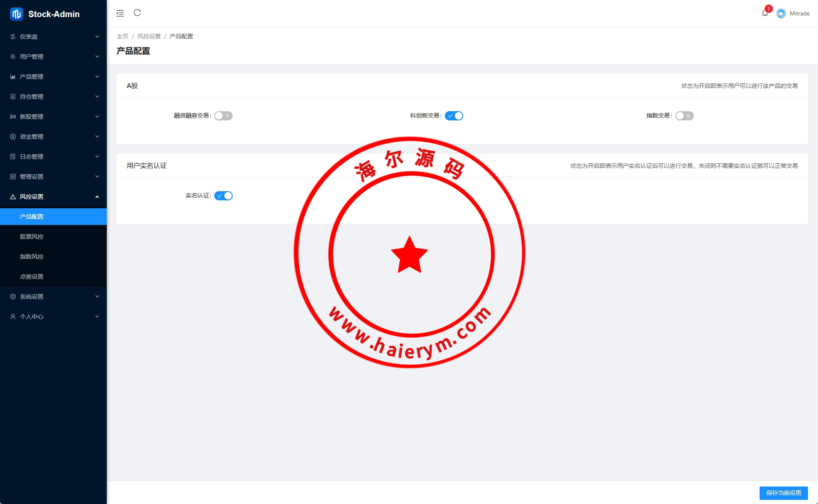
Task: Expand the 新股管理 menu chevron
Action: pyautogui.click(x=97, y=117)
